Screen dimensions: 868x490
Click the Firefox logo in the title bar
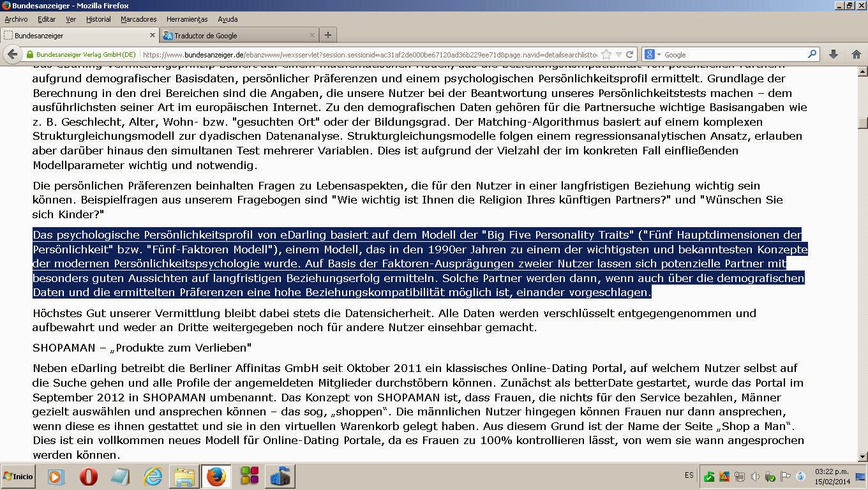click(x=6, y=5)
